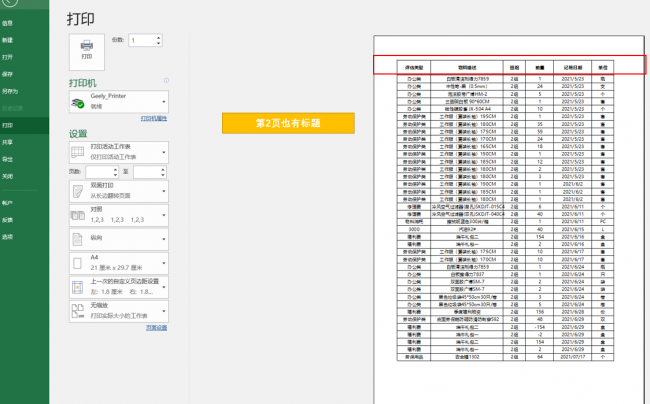This screenshot has width=650, height=404.
Task: Select 共享 in the backstage sidebar
Action: 7,142
